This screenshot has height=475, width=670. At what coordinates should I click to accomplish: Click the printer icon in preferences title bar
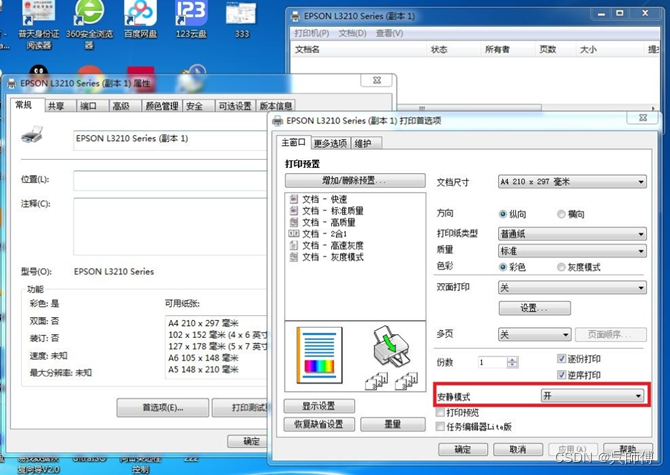(278, 121)
